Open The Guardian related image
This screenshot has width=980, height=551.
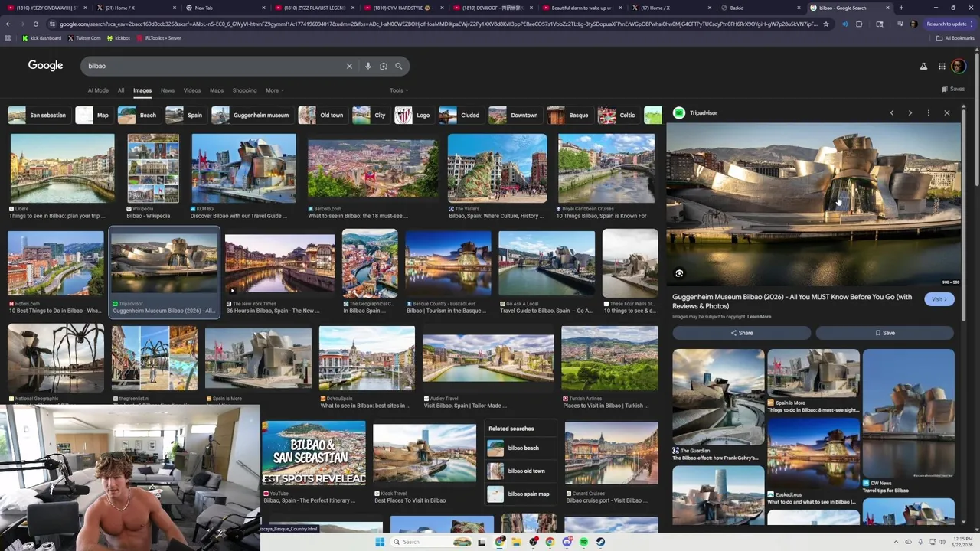click(718, 398)
